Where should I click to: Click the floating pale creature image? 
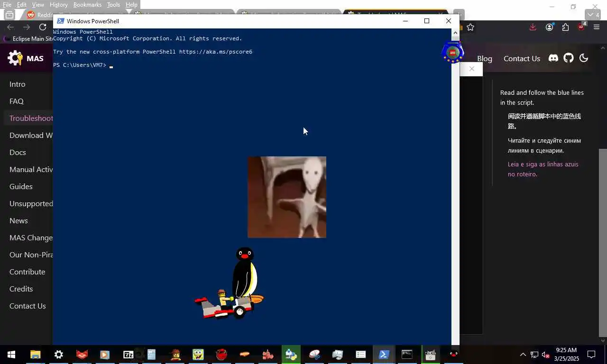point(287,197)
